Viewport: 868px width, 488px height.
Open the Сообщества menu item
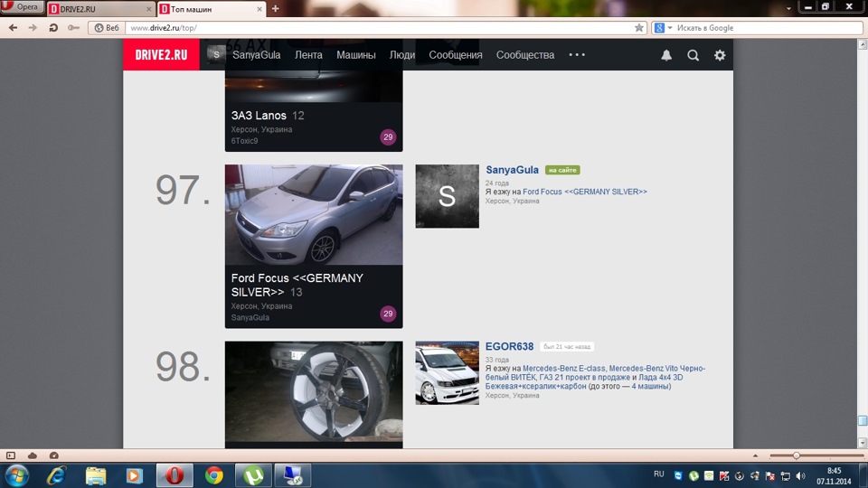coord(525,55)
